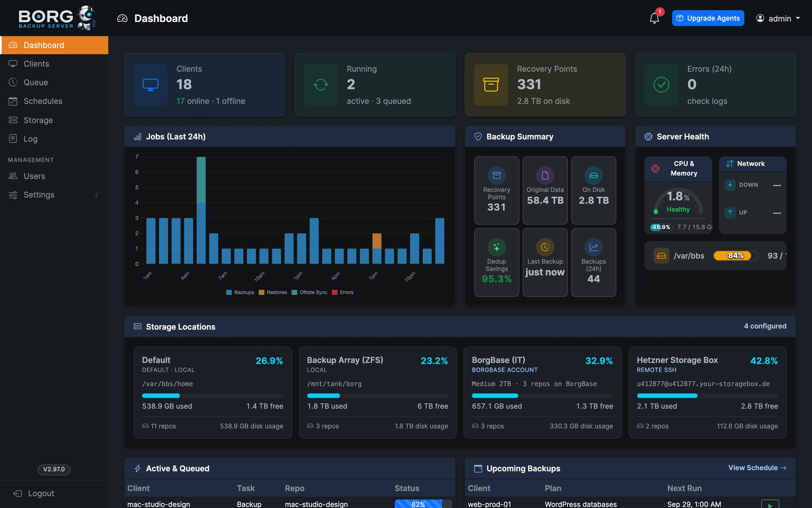Click the Server Health chip icon
Screen dimensions: 812x508
(x=648, y=137)
